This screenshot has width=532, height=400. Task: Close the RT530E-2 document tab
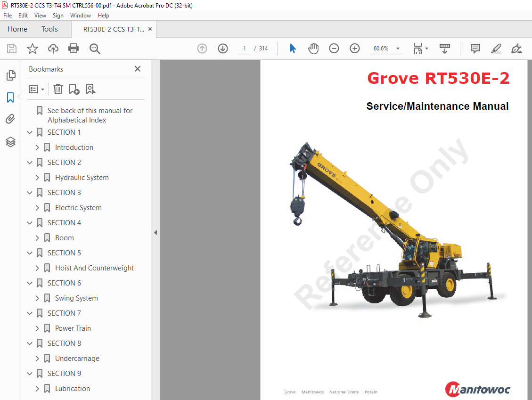[150, 29]
